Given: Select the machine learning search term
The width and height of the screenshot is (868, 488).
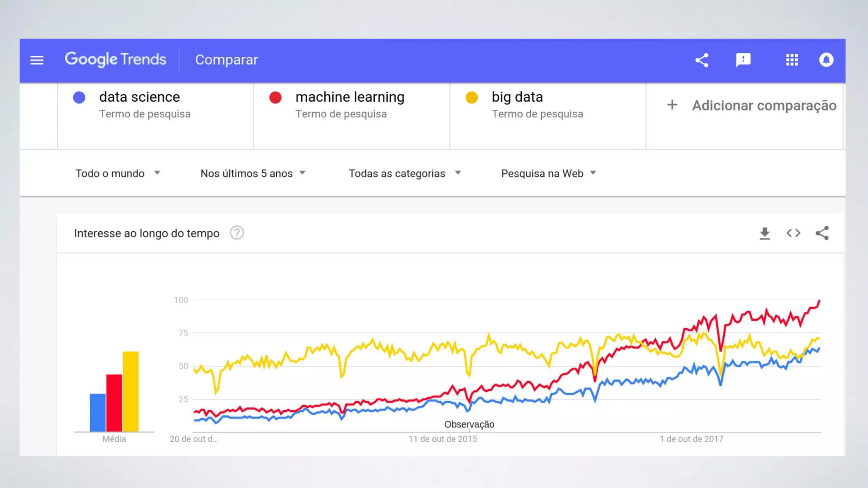Looking at the screenshot, I should 350,97.
